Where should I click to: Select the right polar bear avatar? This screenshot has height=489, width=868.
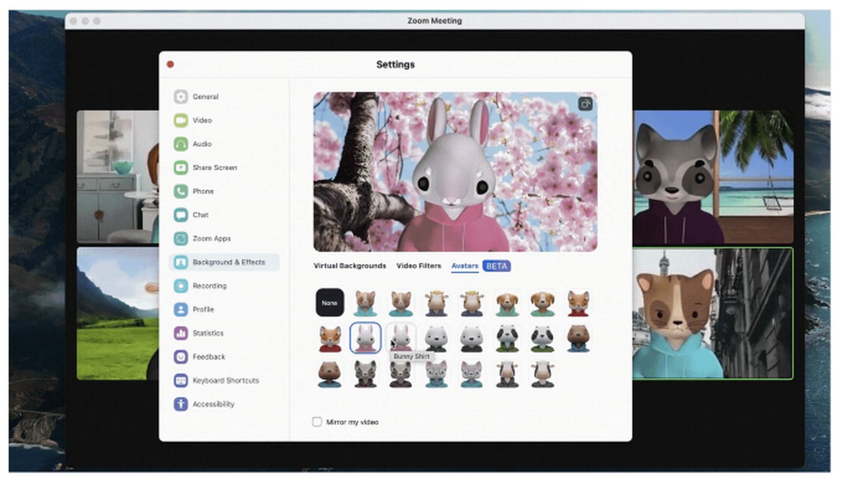click(472, 338)
